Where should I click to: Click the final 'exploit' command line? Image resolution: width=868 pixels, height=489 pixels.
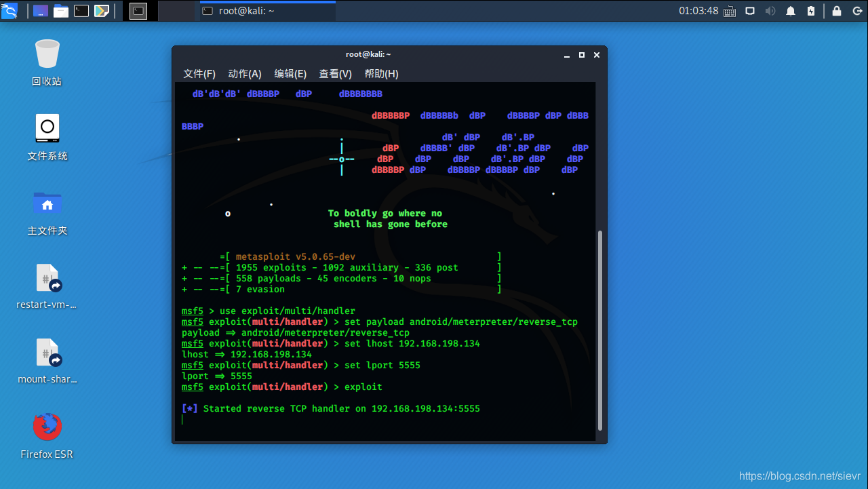tap(282, 387)
